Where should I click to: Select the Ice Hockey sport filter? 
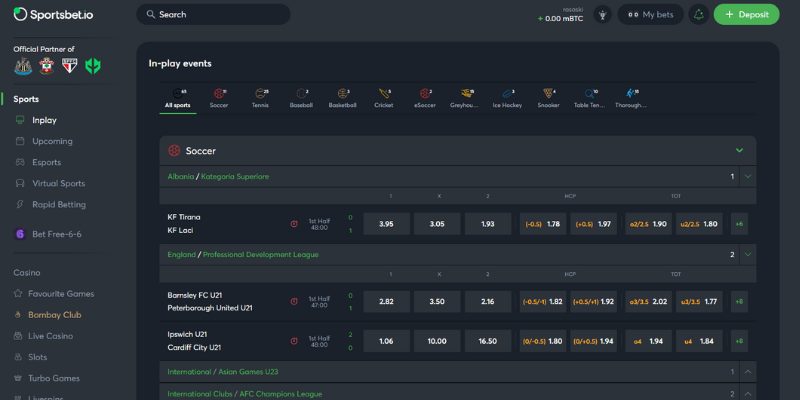pos(507,98)
